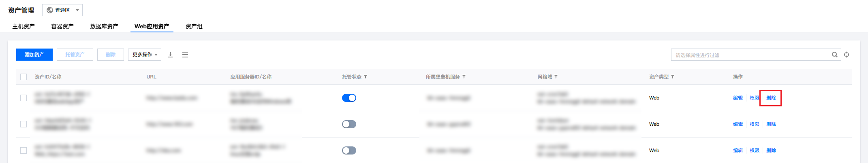Filter by 网络域 funnel icon
Viewport: 868px width, 163px height.
pyautogui.click(x=556, y=76)
